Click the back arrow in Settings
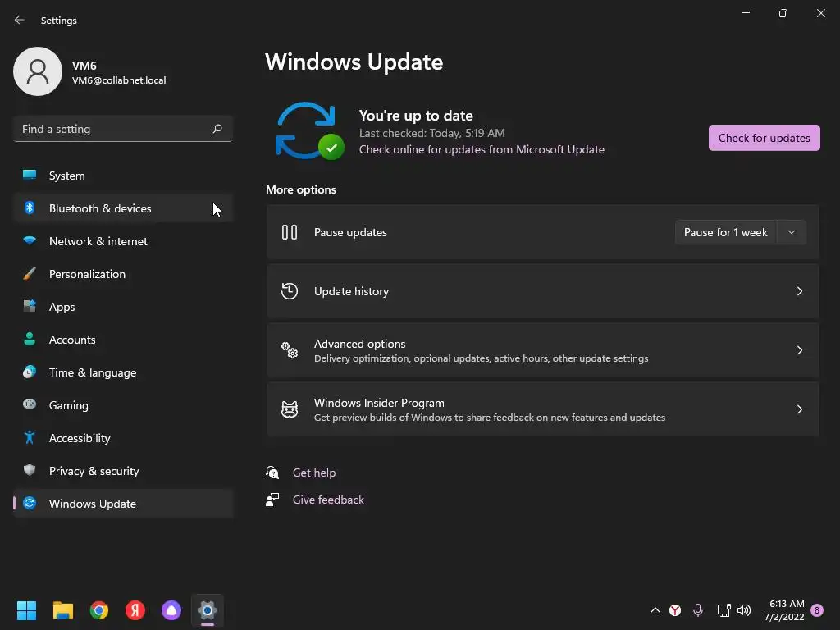840x630 pixels. tap(20, 20)
